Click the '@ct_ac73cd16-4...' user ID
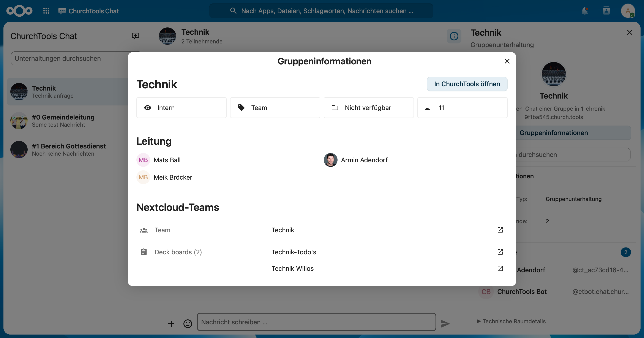Viewport: 644px width, 338px height. point(600,270)
